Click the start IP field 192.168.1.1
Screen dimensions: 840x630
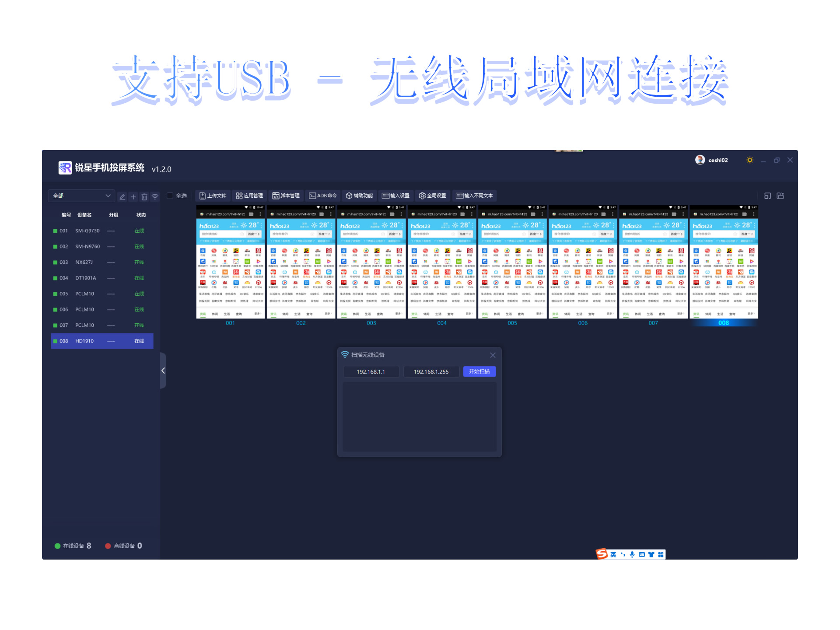pyautogui.click(x=371, y=371)
